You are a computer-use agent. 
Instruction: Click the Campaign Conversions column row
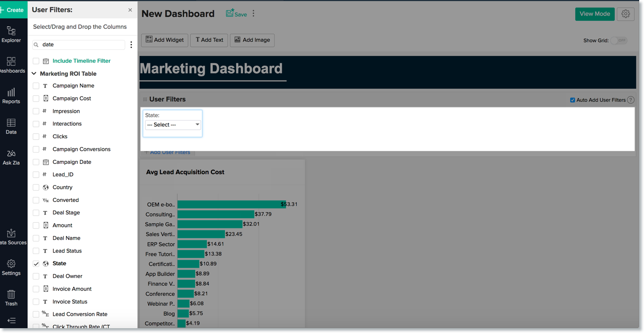click(x=82, y=149)
